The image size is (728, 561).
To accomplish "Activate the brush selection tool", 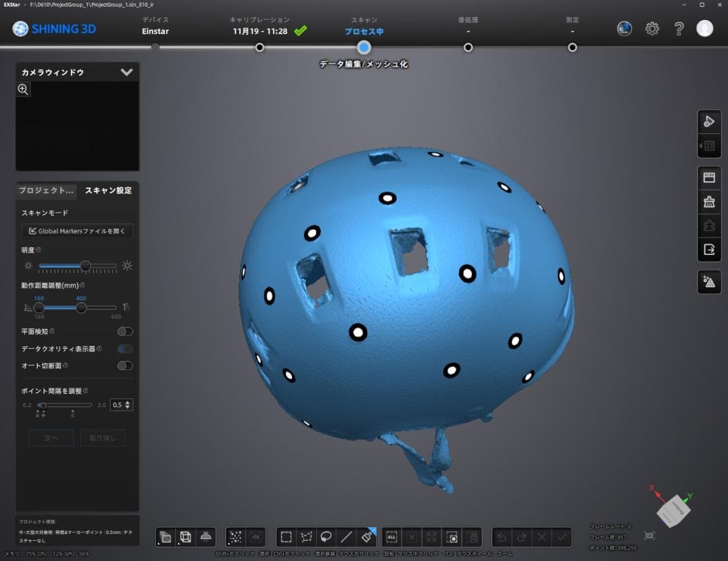I will click(366, 537).
